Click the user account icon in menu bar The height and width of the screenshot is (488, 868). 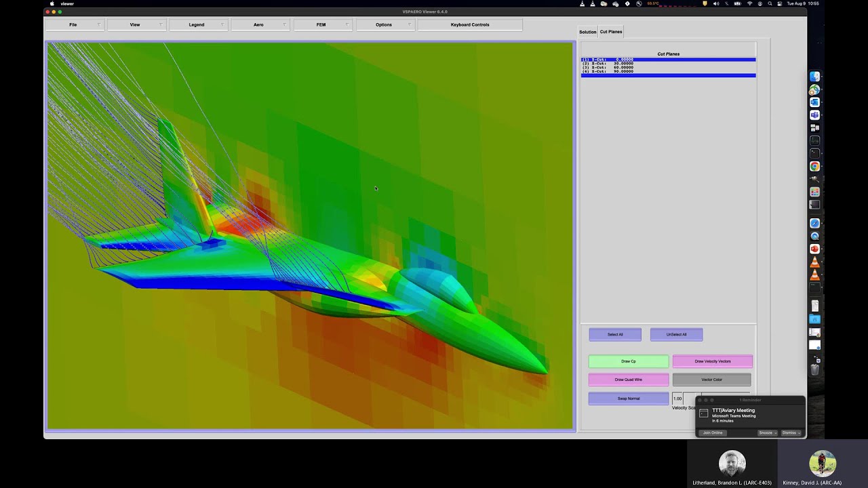click(759, 3)
